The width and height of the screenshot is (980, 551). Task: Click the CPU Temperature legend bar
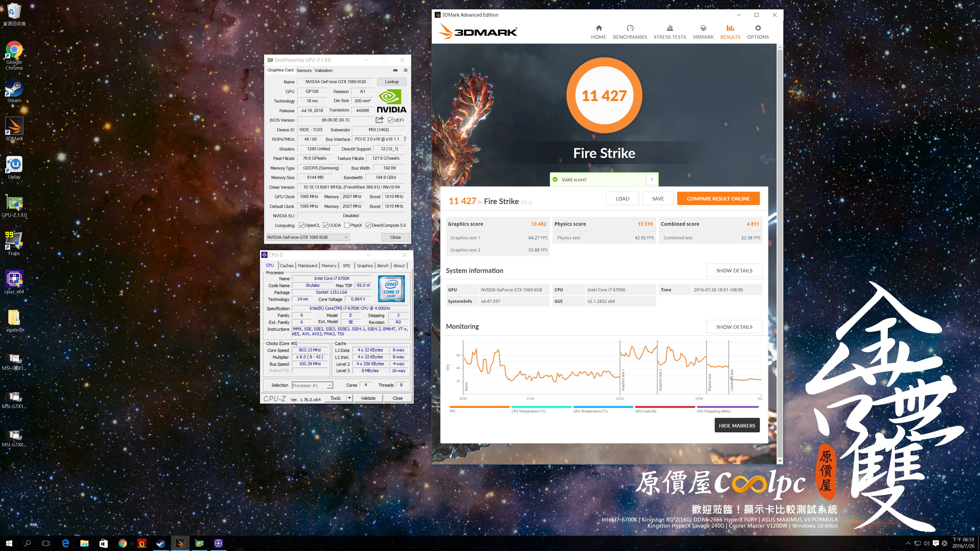[x=541, y=407]
